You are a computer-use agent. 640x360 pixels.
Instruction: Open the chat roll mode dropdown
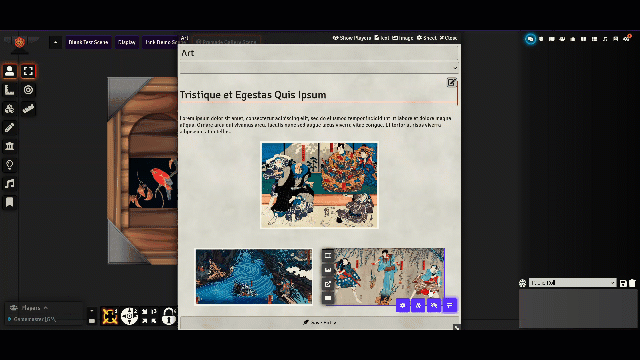pos(573,282)
